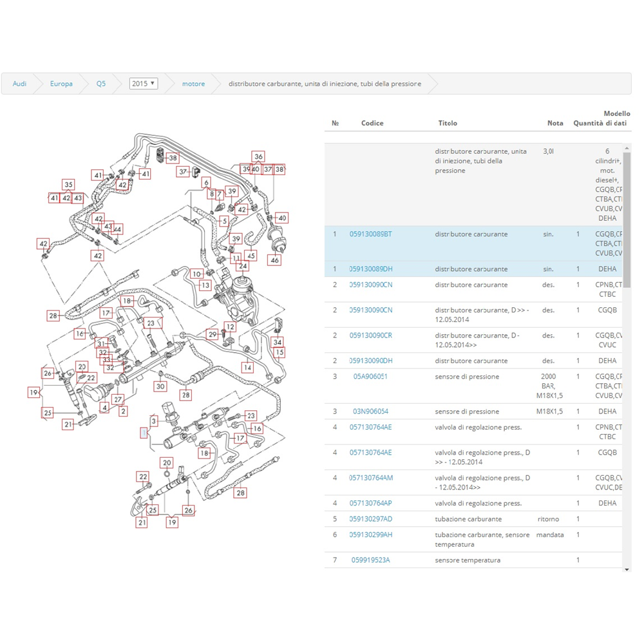The width and height of the screenshot is (644, 644).
Task: Open the 2015 model year dropdown
Action: pos(143,84)
